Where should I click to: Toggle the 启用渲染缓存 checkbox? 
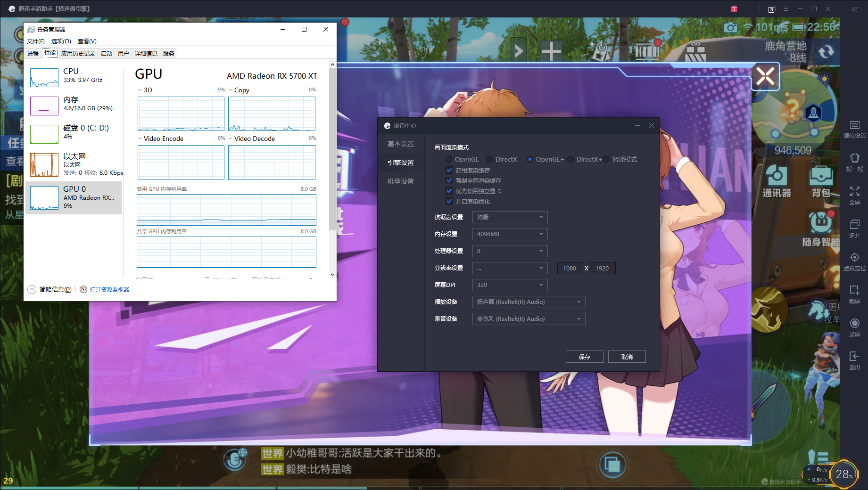[x=449, y=170]
